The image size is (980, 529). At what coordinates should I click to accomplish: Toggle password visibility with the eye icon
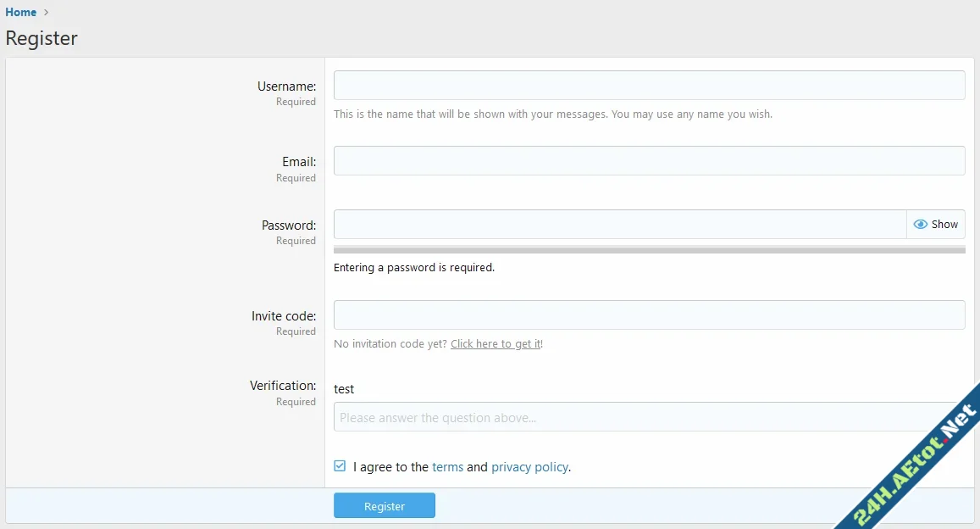(x=920, y=224)
